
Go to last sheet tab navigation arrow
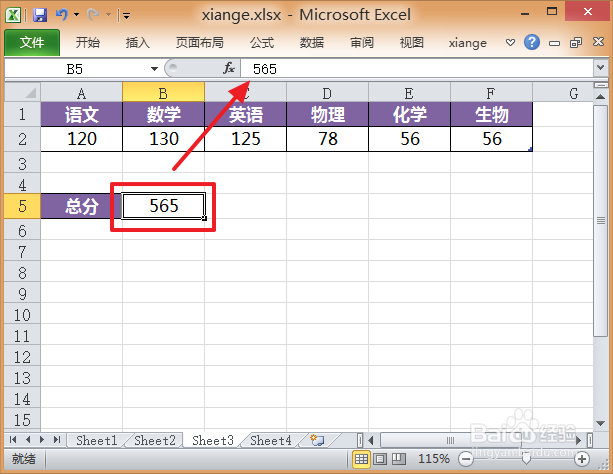[57, 440]
